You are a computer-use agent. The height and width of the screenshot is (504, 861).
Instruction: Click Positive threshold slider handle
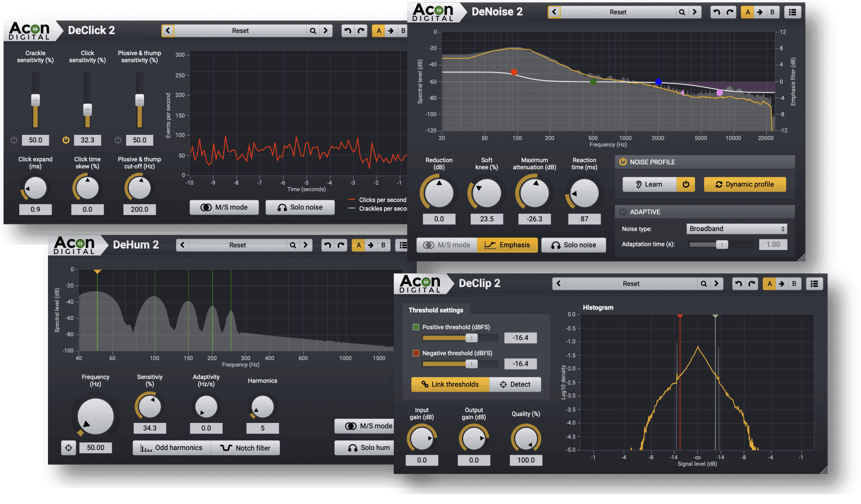(x=471, y=338)
